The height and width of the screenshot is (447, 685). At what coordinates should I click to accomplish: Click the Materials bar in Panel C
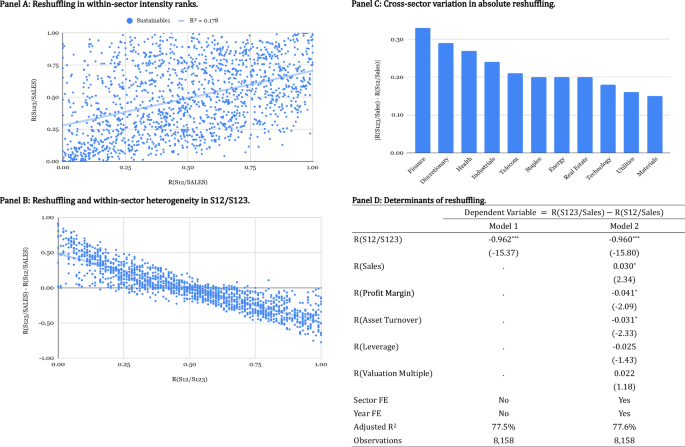coord(653,125)
